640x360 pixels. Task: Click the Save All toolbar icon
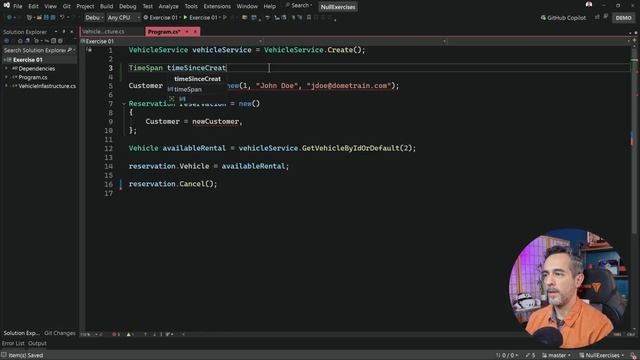53,18
